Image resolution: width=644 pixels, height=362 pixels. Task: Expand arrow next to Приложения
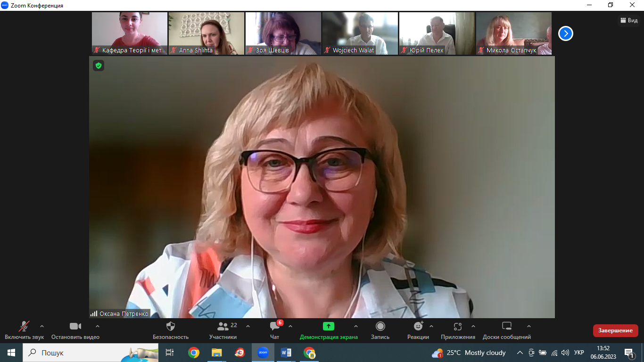pos(473,326)
